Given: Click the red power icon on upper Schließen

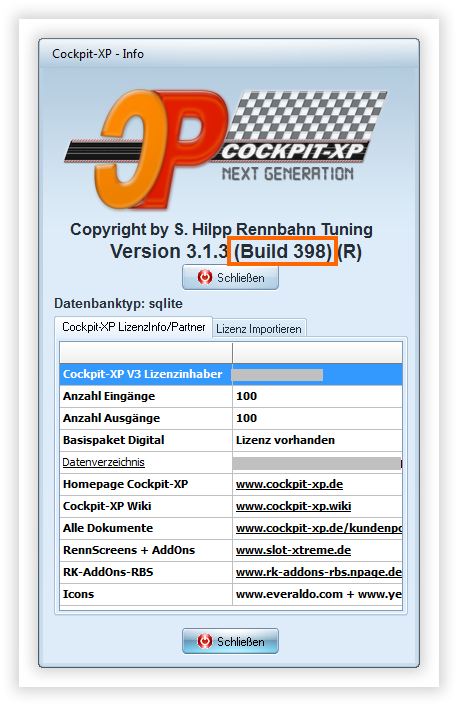Looking at the screenshot, I should point(204,277).
